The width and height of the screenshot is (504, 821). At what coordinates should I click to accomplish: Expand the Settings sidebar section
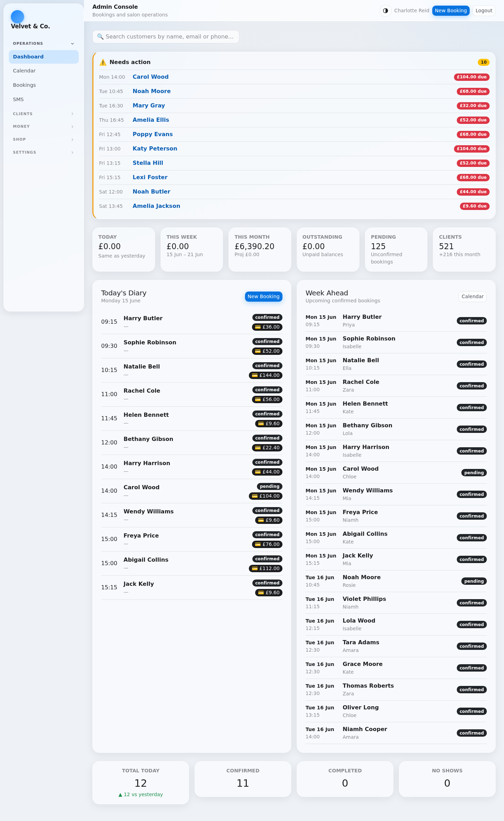(x=44, y=152)
